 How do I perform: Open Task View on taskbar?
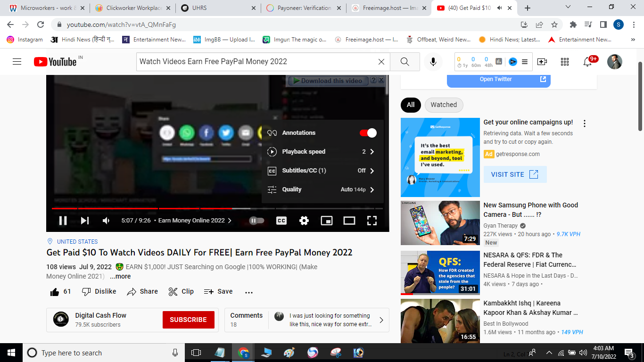click(196, 353)
